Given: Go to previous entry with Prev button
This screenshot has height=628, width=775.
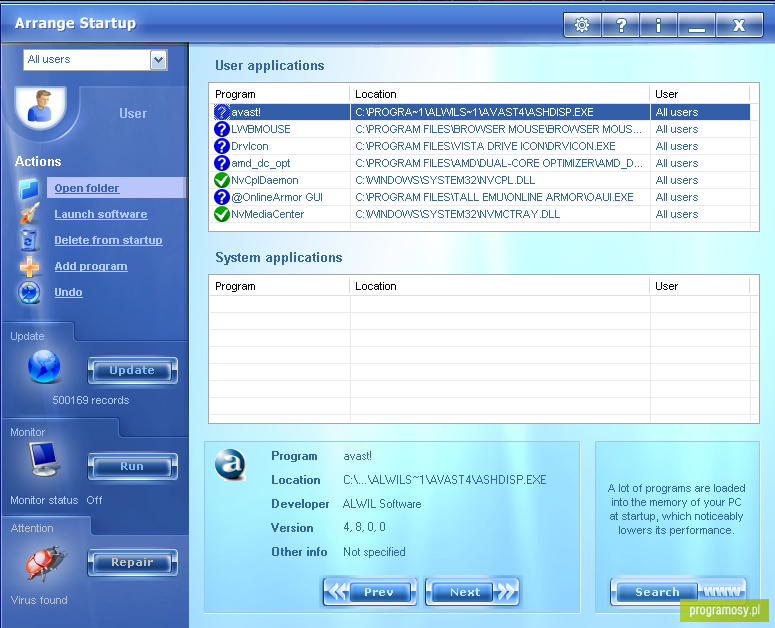Looking at the screenshot, I should point(370,591).
